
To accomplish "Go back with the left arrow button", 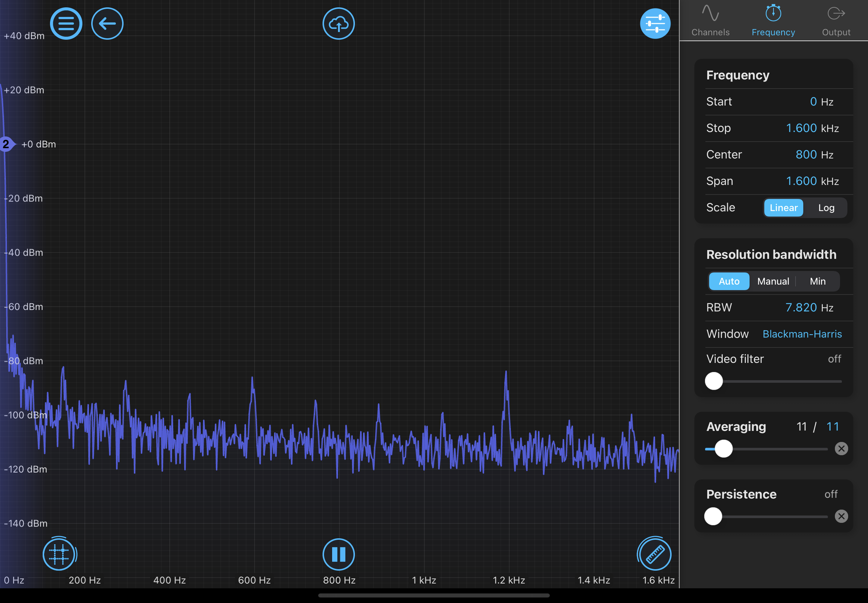I will coord(107,24).
